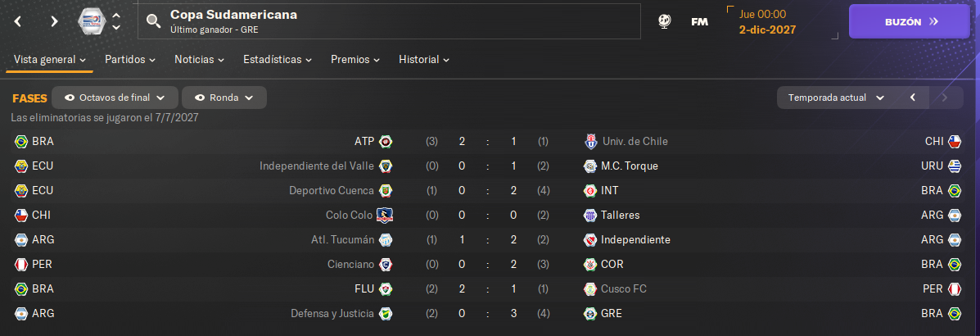Open the Estadísticas dropdown menu
This screenshot has width=980, height=336.
point(277,60)
